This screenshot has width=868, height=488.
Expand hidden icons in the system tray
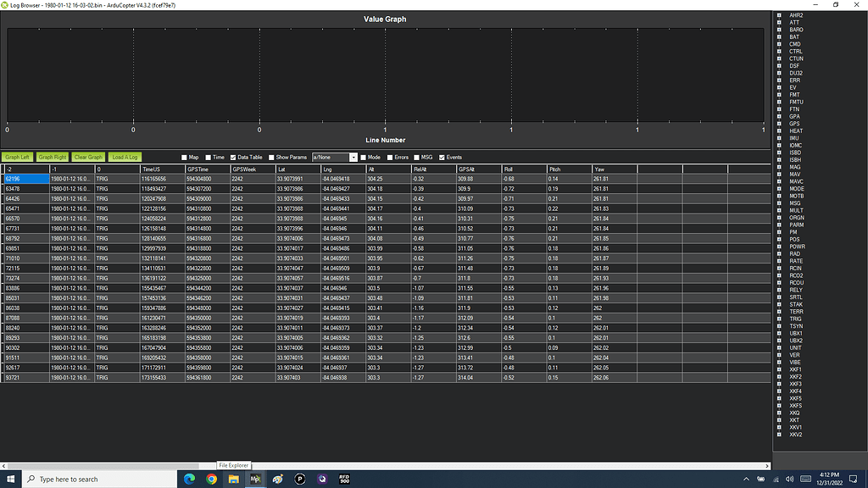[x=746, y=479]
